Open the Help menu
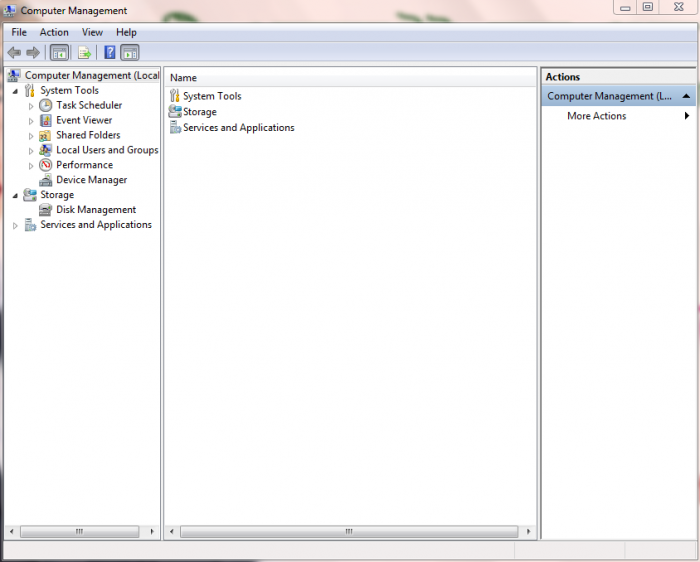 click(x=126, y=32)
